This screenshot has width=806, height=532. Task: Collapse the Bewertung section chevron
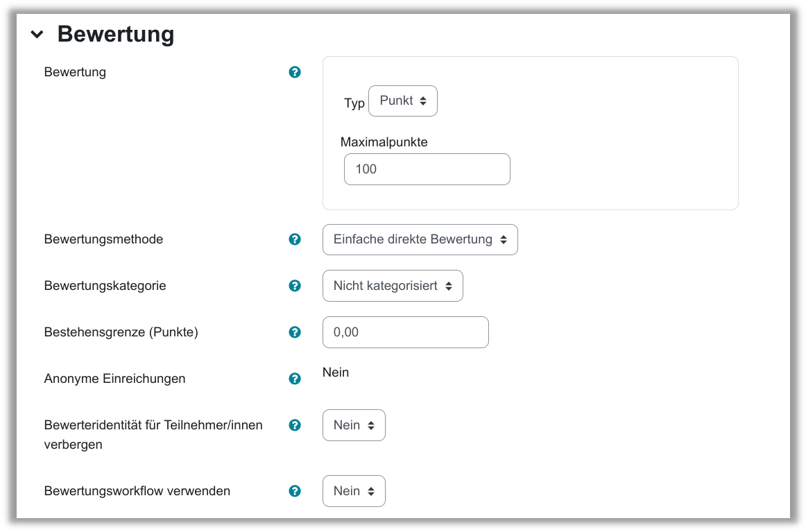pyautogui.click(x=37, y=34)
